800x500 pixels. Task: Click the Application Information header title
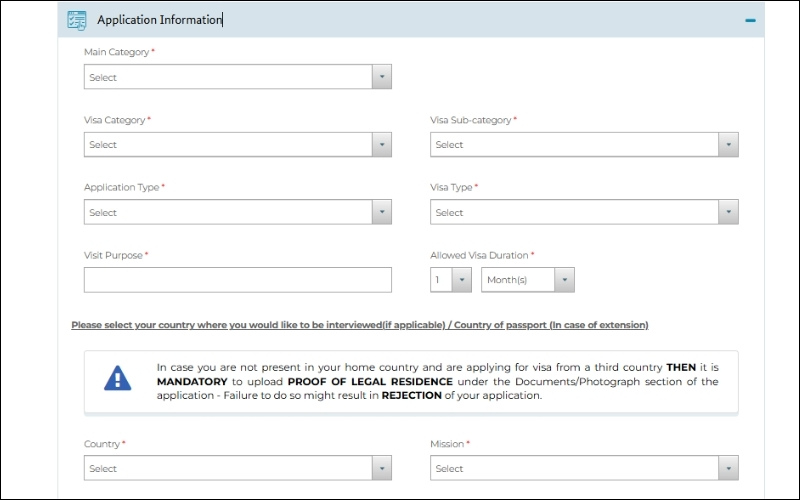tap(159, 19)
